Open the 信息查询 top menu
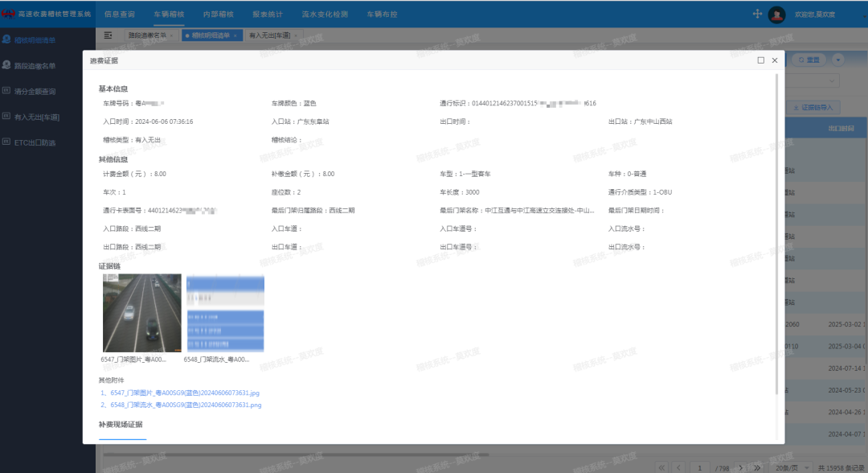The height and width of the screenshot is (473, 868). 120,14
